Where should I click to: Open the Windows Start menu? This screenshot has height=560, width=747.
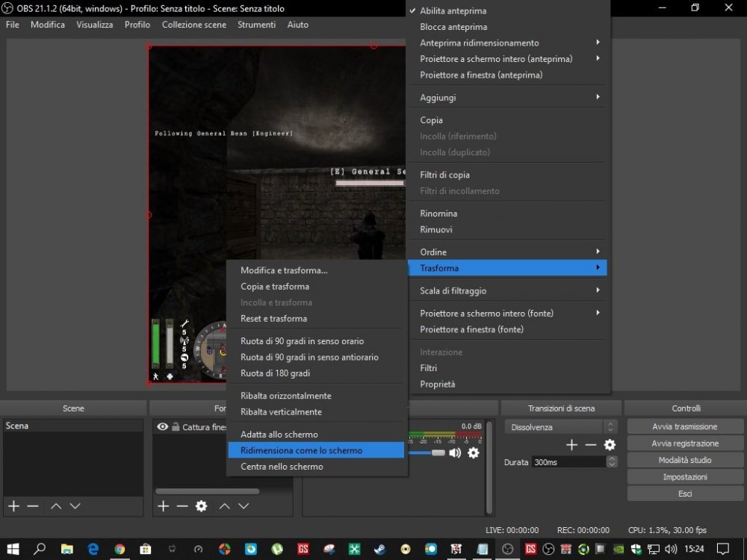click(13, 549)
